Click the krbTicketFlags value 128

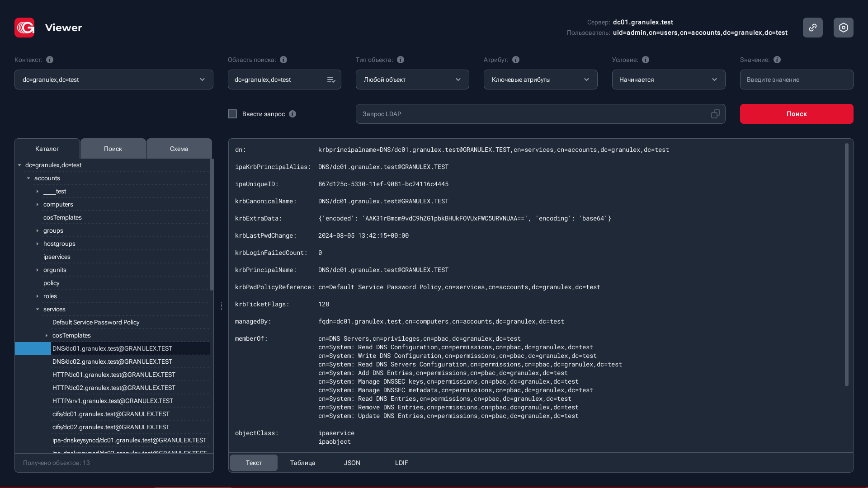[x=324, y=305]
